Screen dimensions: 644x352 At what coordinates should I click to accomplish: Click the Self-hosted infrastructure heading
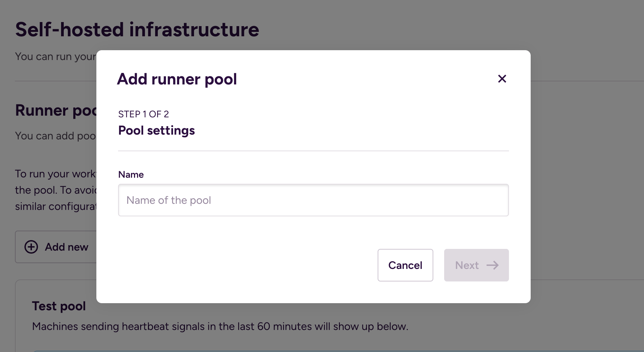[x=137, y=30]
